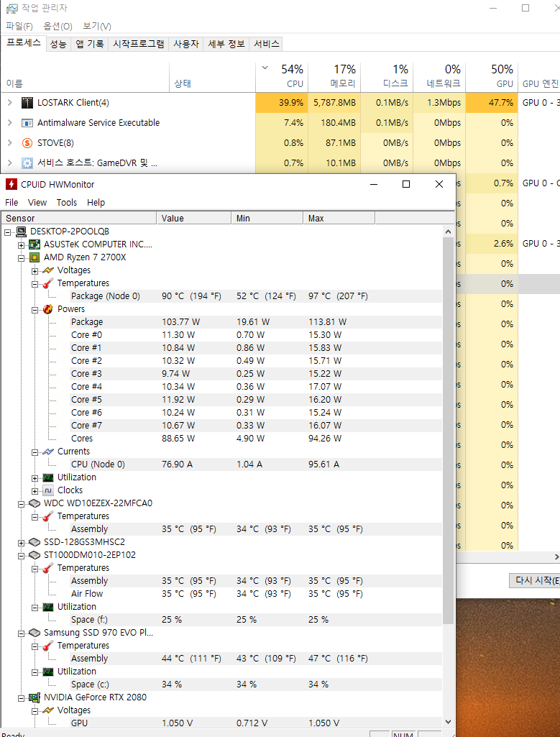Open the HWMonitor View menu

[x=37, y=203]
